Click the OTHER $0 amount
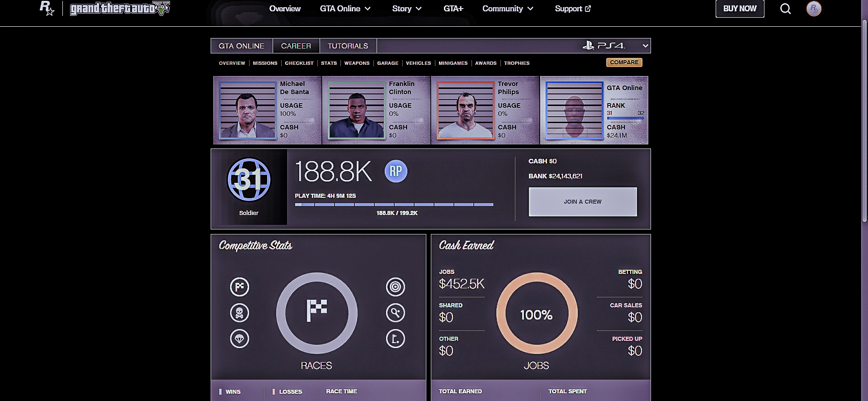This screenshot has width=868, height=401. (446, 351)
